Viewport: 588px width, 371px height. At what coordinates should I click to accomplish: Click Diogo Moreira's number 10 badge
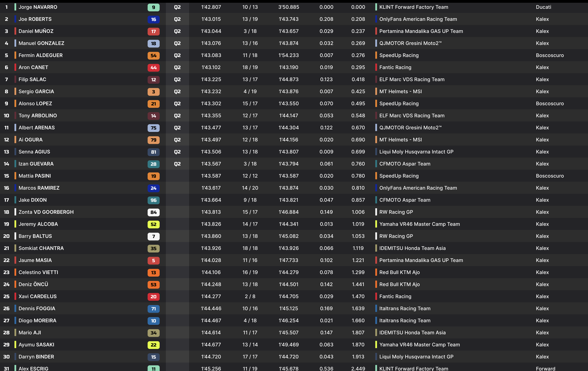tap(153, 321)
